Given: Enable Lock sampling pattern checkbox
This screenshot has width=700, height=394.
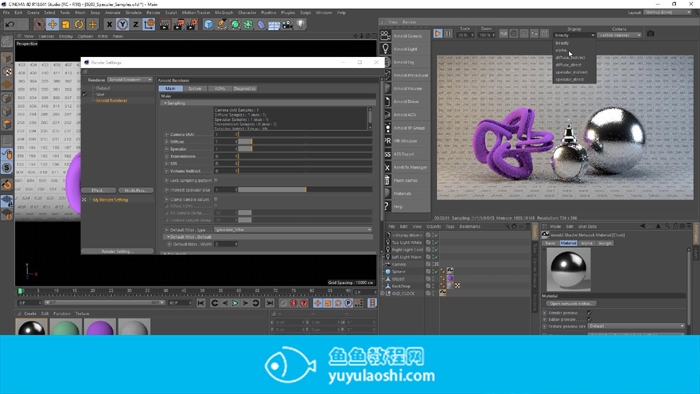Looking at the screenshot, I should pos(216,180).
